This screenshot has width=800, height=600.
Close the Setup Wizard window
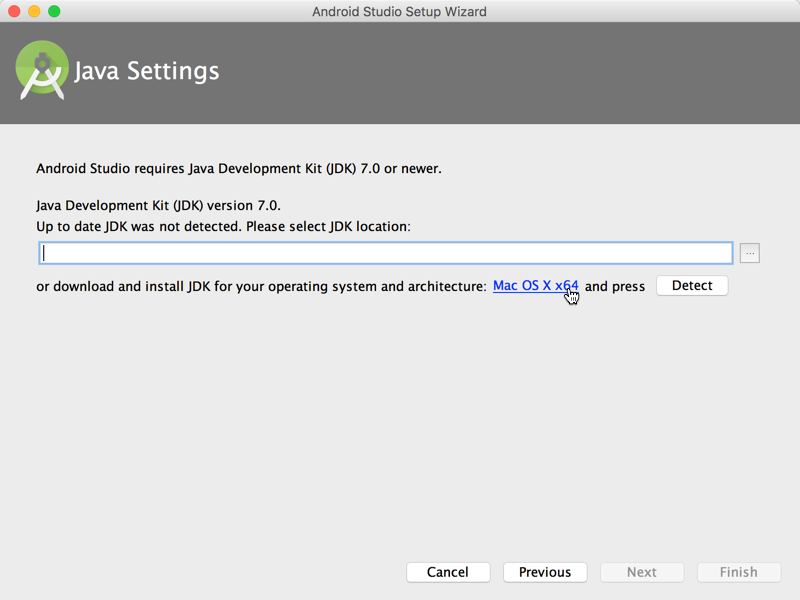coord(14,12)
